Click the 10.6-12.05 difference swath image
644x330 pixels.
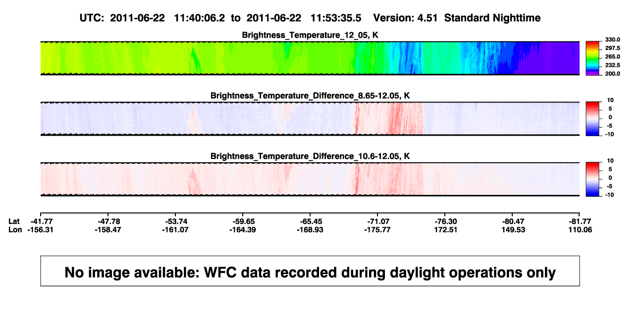point(310,179)
